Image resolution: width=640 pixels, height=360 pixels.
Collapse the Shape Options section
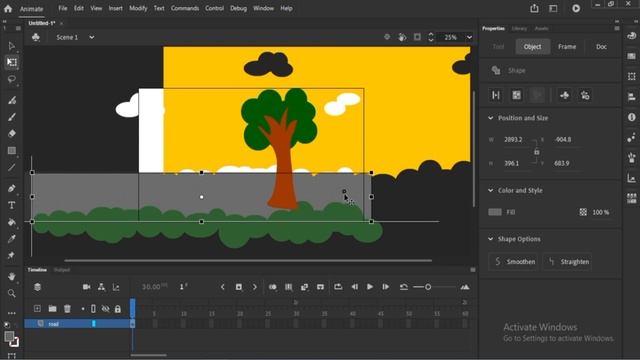(490, 239)
